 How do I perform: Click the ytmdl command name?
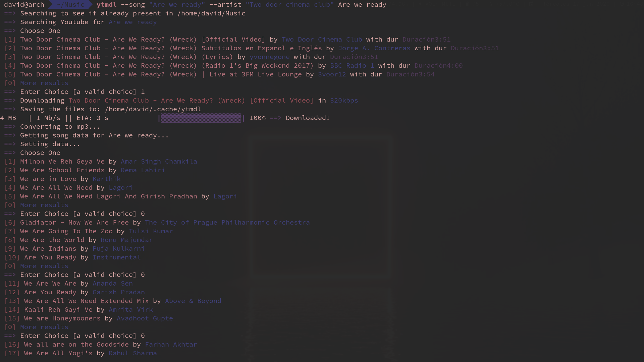click(x=106, y=5)
